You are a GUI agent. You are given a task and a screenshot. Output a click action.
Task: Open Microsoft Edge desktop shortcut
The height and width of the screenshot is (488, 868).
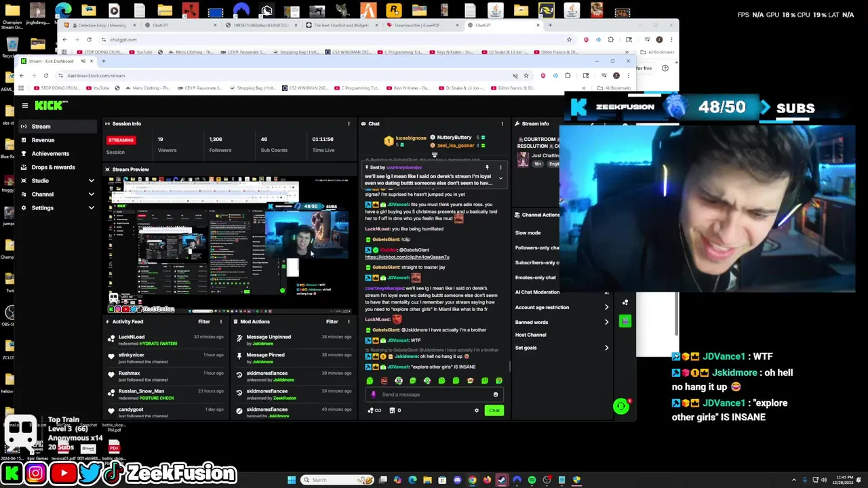63,11
